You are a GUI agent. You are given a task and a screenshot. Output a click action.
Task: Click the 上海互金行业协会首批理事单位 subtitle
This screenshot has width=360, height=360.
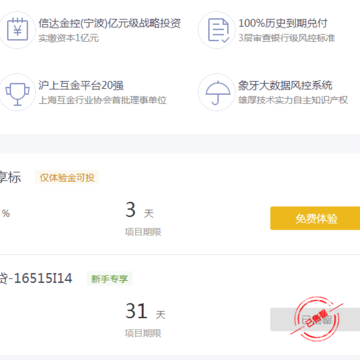point(102,100)
